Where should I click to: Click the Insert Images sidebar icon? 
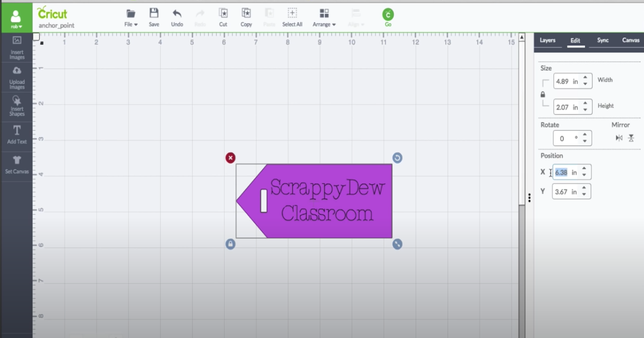[x=17, y=47]
